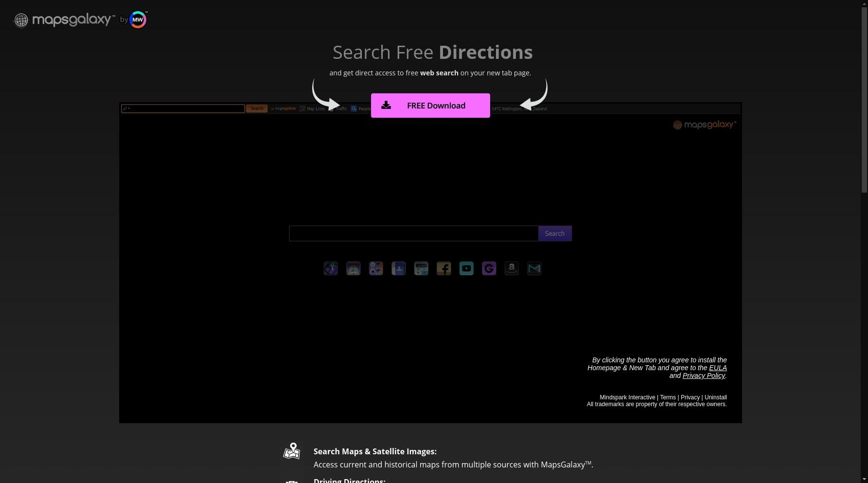Open the four-tile apps shortcut icon
The width and height of the screenshot is (868, 483).
coord(376,268)
